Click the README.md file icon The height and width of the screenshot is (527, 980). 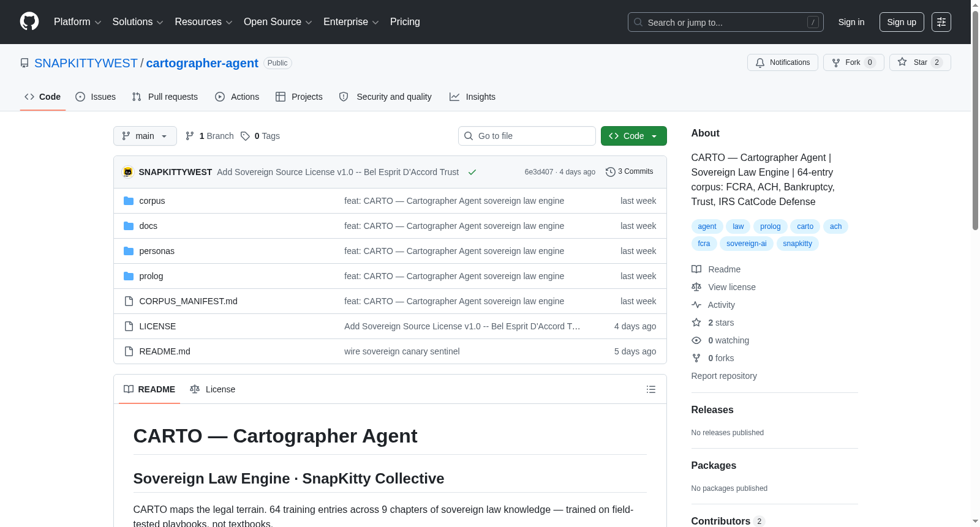tap(129, 351)
